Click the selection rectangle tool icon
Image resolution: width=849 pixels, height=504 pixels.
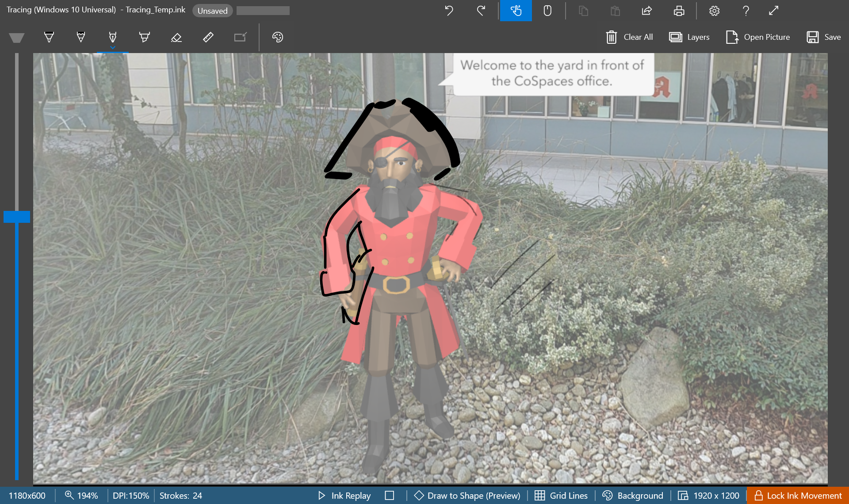pos(240,37)
